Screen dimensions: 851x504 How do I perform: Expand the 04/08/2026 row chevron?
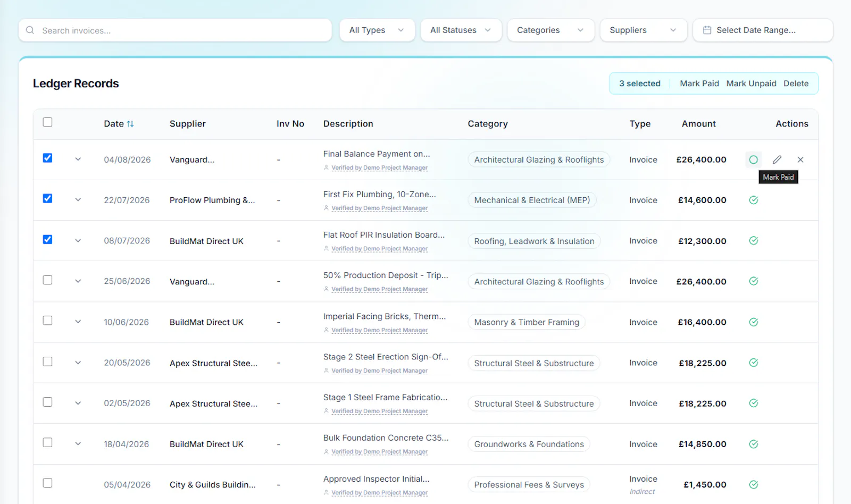(78, 159)
